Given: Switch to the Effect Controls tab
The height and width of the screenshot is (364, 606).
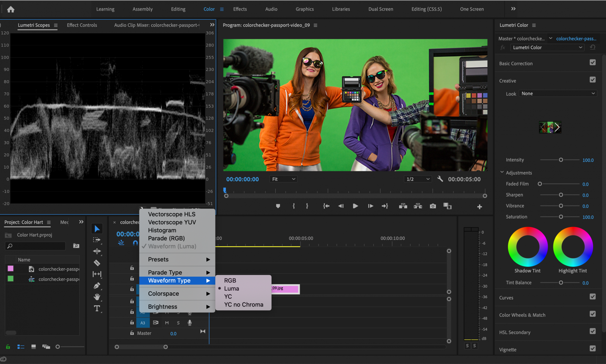Looking at the screenshot, I should (x=81, y=25).
